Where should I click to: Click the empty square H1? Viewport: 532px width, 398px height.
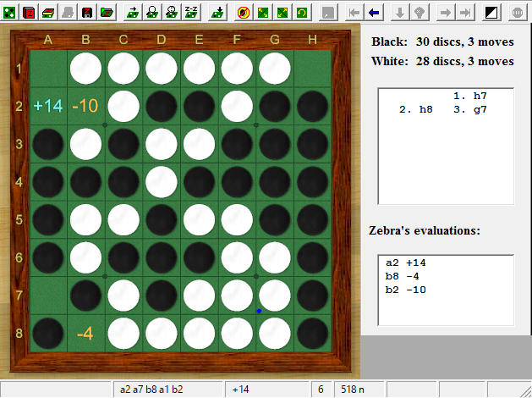312,69
